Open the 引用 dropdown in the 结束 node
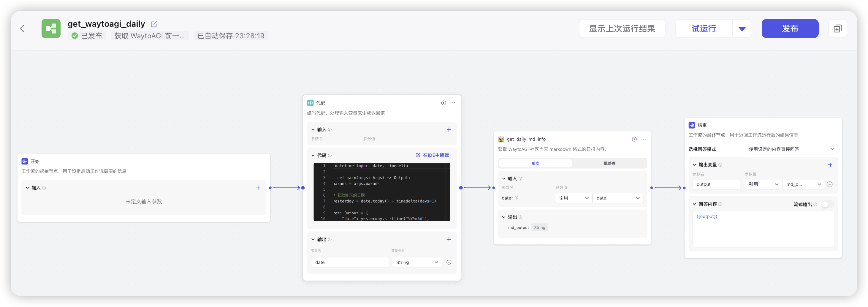The image size is (868, 307). pyautogui.click(x=763, y=184)
